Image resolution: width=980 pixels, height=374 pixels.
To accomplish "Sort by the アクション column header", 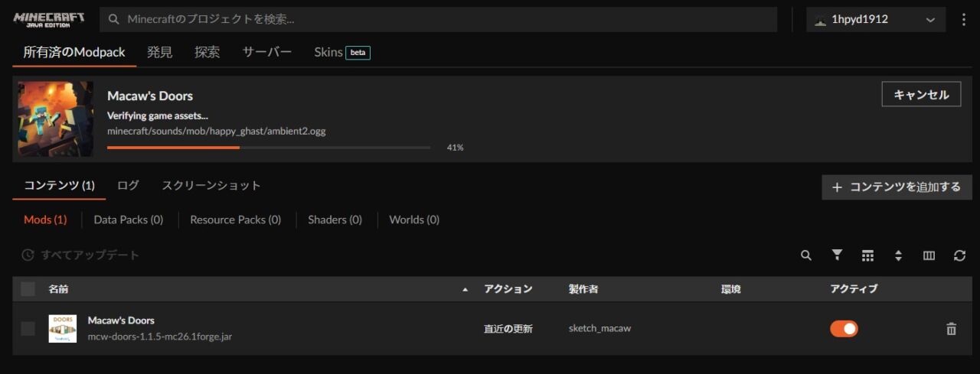I will tap(508, 289).
